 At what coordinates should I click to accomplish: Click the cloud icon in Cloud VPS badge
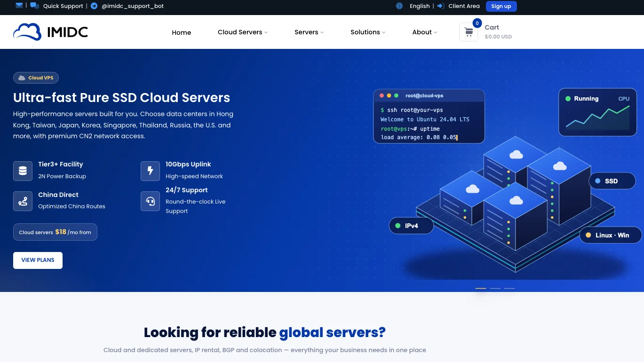pos(22,78)
